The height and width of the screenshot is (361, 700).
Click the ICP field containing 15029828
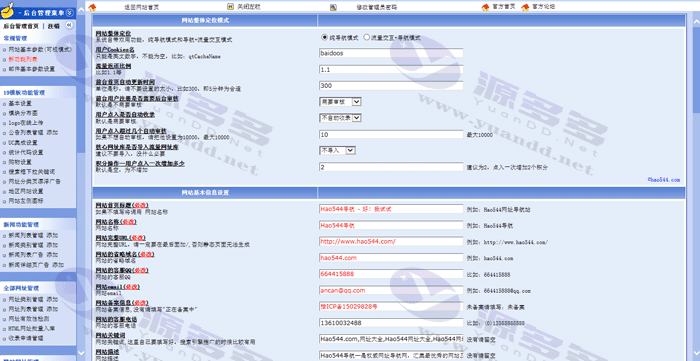(x=391, y=307)
